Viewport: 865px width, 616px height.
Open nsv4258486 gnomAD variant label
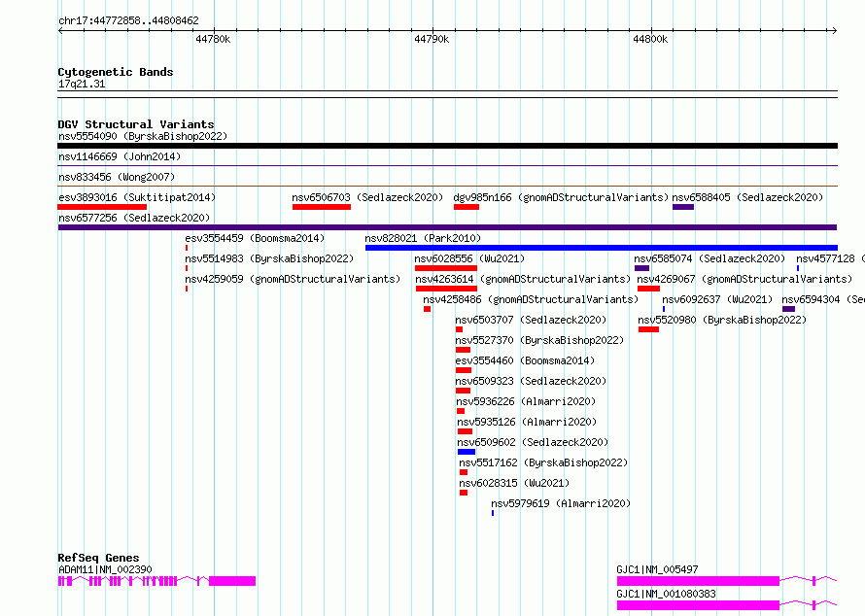tap(531, 299)
